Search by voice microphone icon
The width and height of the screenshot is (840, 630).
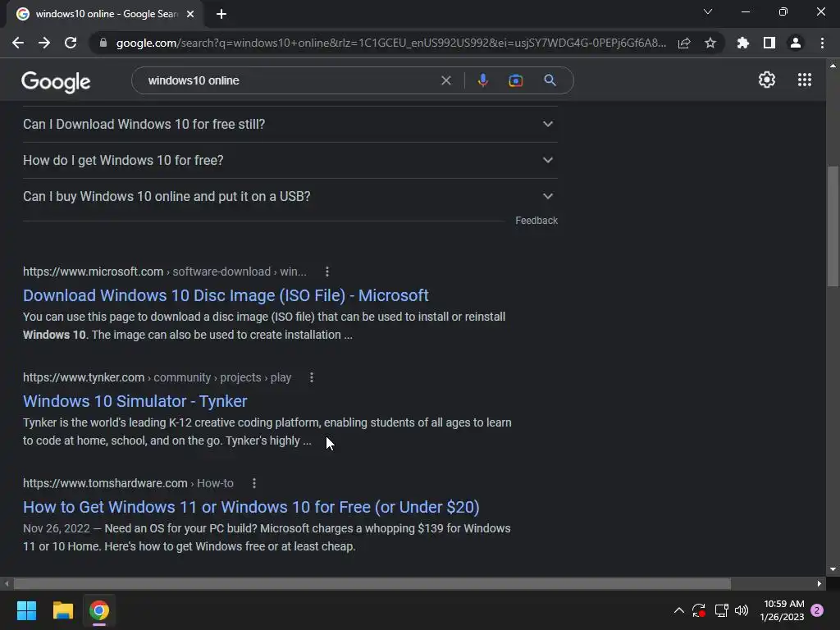click(482, 80)
